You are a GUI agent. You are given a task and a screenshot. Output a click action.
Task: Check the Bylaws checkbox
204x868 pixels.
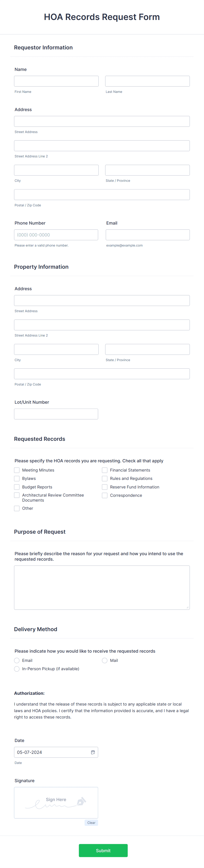coord(17,479)
